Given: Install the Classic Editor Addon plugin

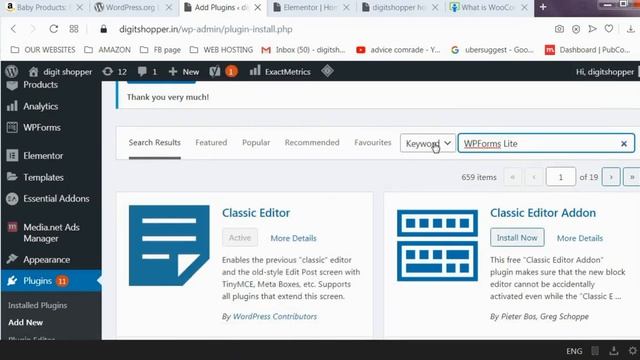Looking at the screenshot, I should (x=517, y=238).
